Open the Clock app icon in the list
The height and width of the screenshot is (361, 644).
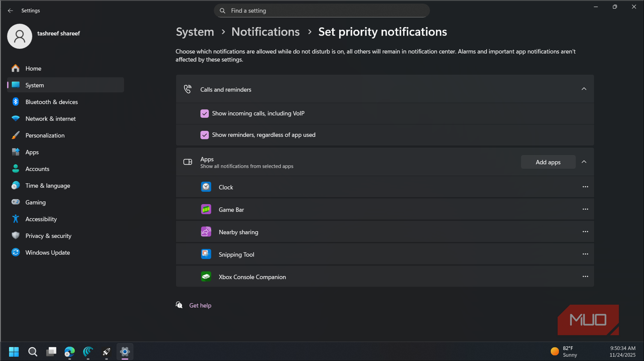(x=206, y=187)
